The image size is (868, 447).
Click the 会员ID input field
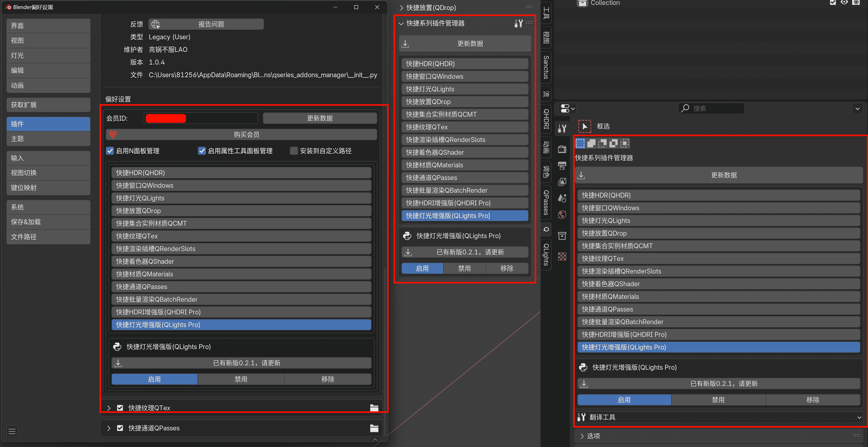(201, 118)
